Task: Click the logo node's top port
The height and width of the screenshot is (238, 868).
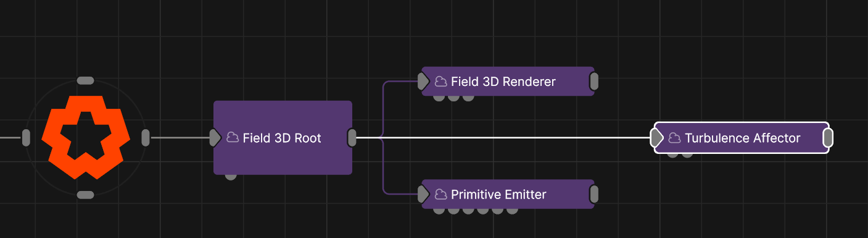Action: tap(86, 80)
